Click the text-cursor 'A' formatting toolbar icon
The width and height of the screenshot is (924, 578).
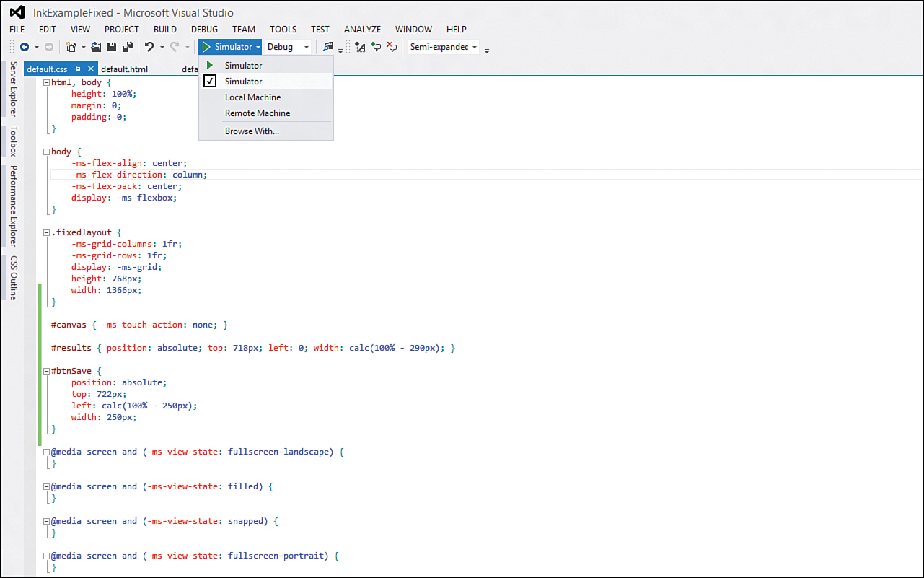(360, 47)
